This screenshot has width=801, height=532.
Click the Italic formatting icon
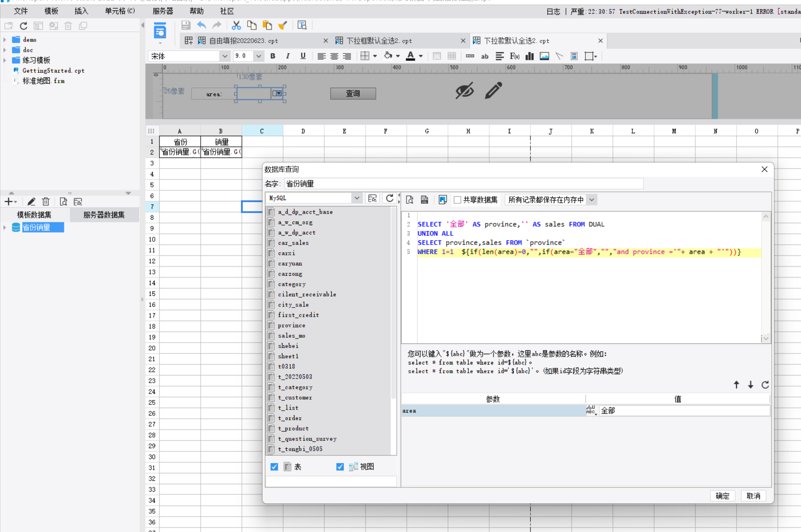(288, 56)
